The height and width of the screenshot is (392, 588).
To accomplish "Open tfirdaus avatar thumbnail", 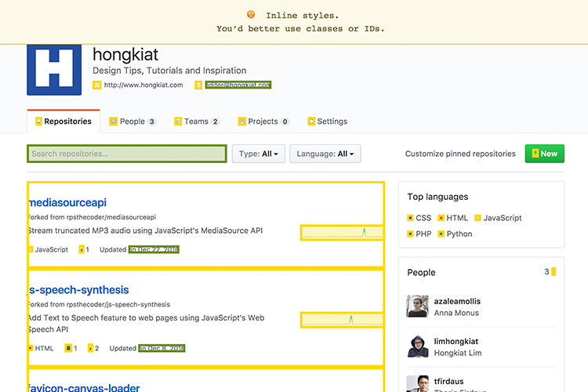I will click(417, 383).
